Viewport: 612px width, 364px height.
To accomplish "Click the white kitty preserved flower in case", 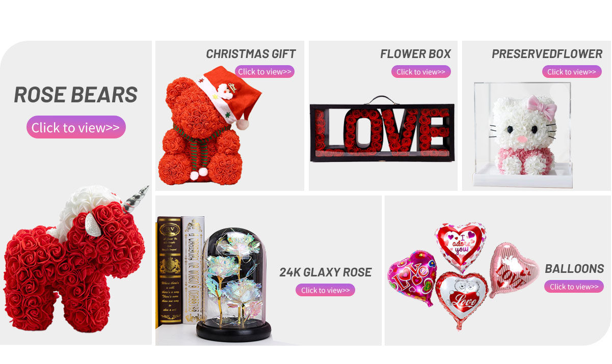I will pyautogui.click(x=522, y=135).
